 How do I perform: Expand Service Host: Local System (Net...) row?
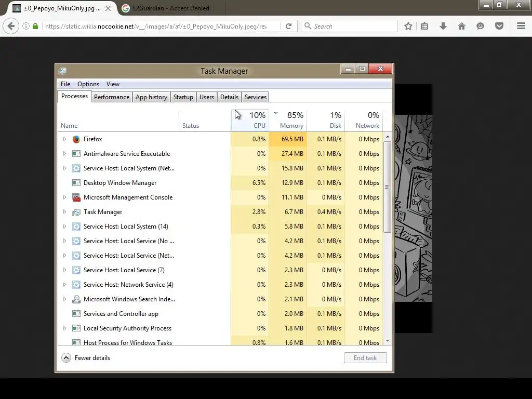[x=64, y=168]
